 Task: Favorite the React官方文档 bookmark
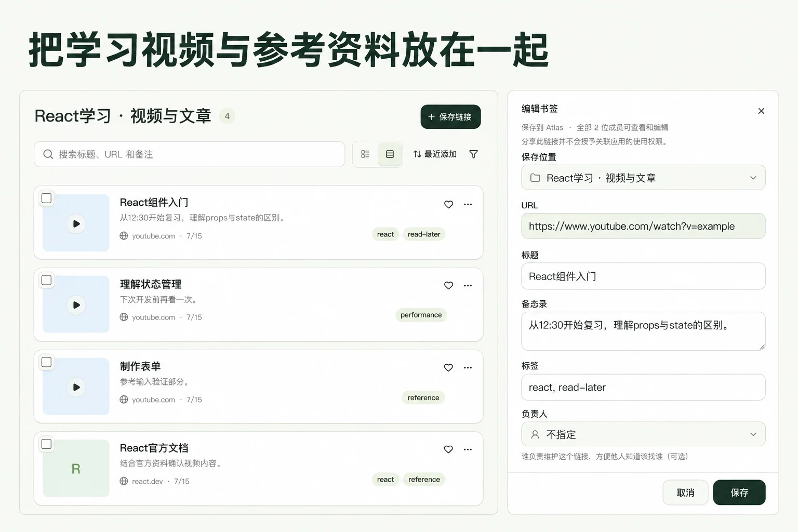(x=449, y=449)
